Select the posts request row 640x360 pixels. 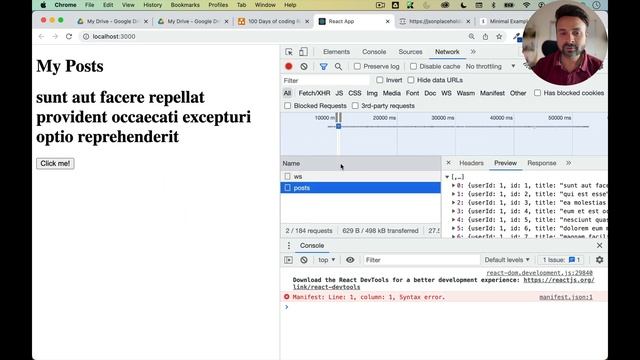(360, 188)
